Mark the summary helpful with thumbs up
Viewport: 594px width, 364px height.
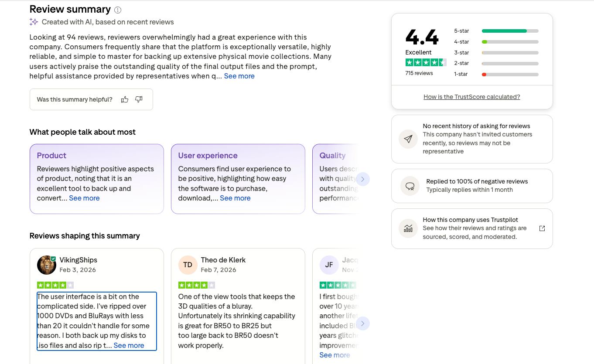[125, 99]
